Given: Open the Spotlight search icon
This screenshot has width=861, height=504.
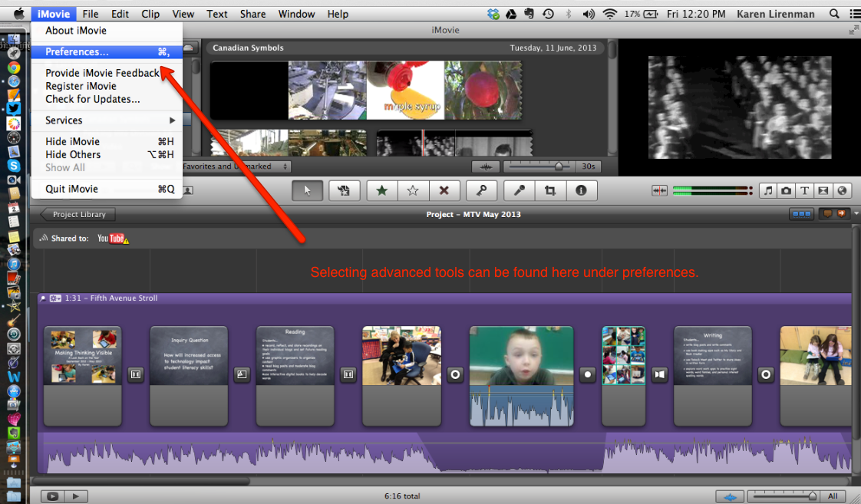Looking at the screenshot, I should point(834,14).
